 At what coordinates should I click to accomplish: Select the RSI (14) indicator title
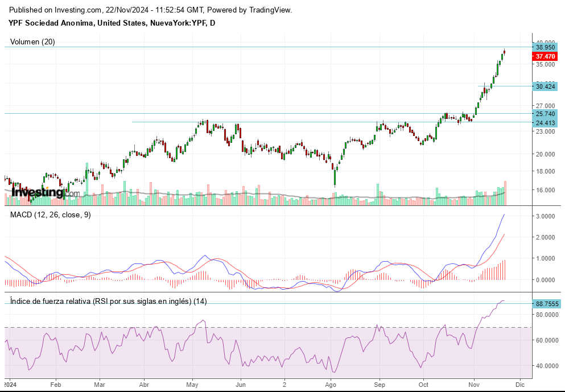108,301
